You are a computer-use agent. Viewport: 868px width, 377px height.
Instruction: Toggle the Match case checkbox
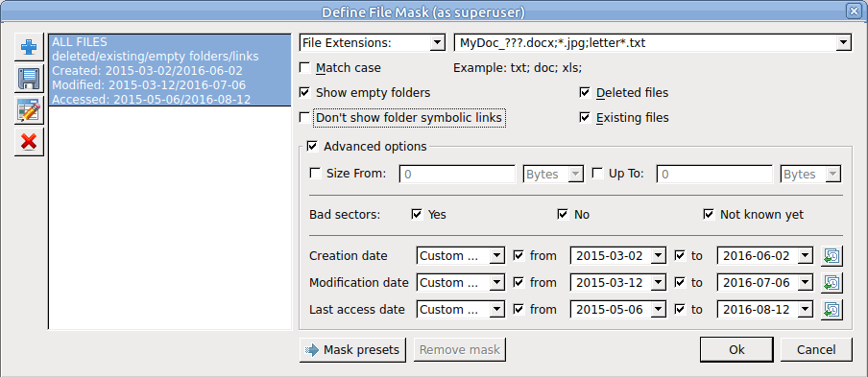(x=304, y=68)
